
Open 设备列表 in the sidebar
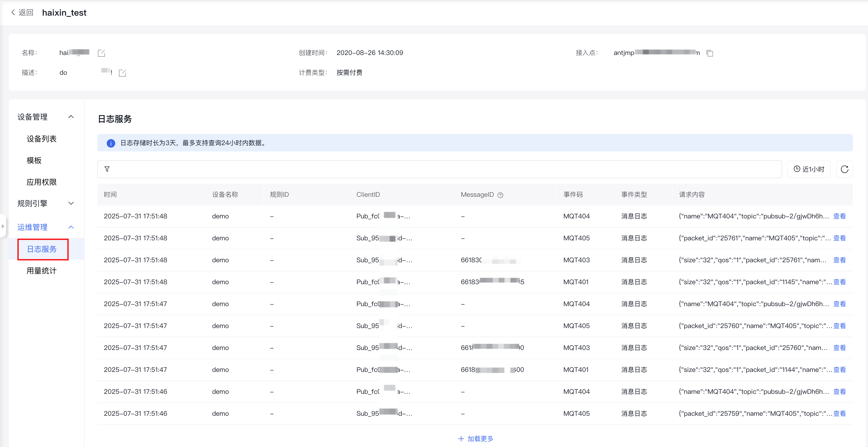point(41,139)
